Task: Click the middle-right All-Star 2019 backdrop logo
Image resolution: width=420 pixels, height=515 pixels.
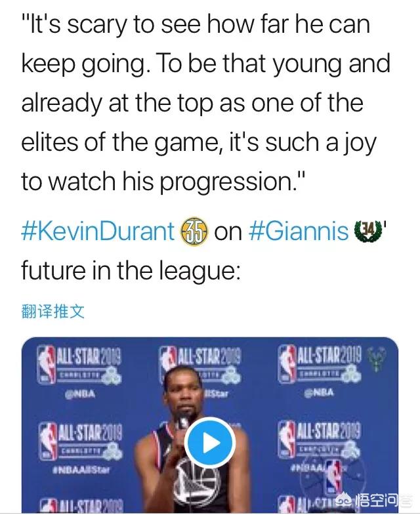Action: coord(320,440)
